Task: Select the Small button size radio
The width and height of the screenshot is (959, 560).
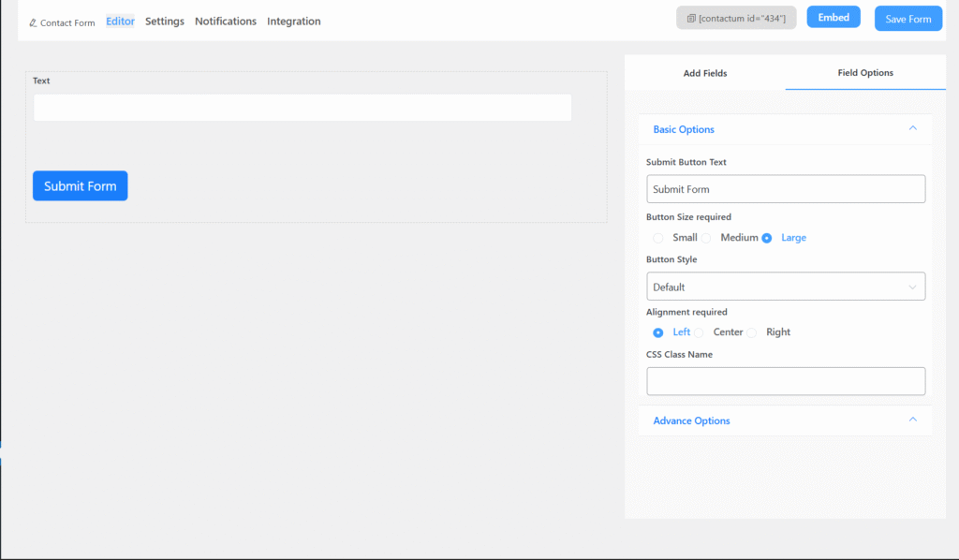Action: click(658, 238)
